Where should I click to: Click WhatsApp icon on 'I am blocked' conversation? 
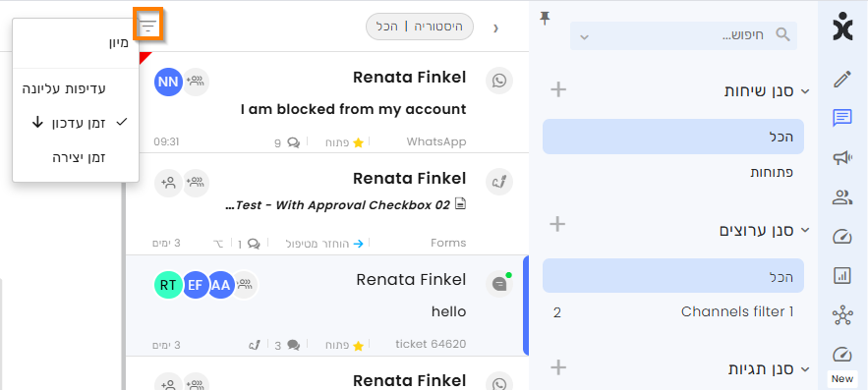coord(499,82)
